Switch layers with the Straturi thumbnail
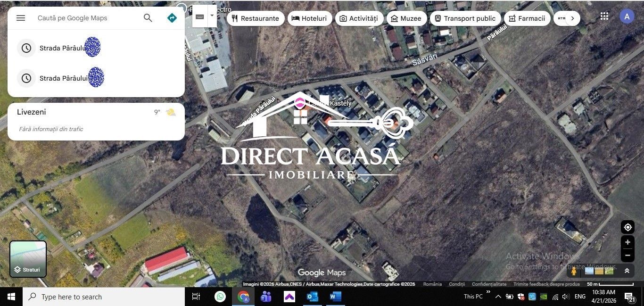644x306 pixels. click(x=28, y=259)
